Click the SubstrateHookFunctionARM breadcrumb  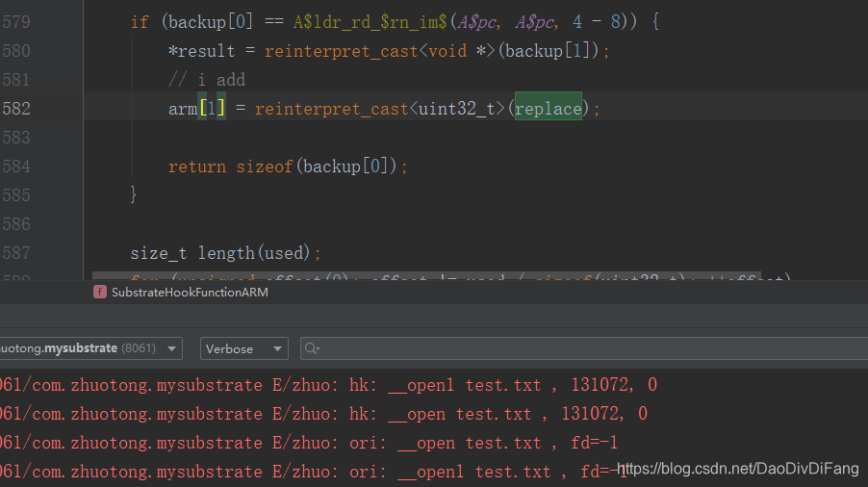pyautogui.click(x=190, y=293)
